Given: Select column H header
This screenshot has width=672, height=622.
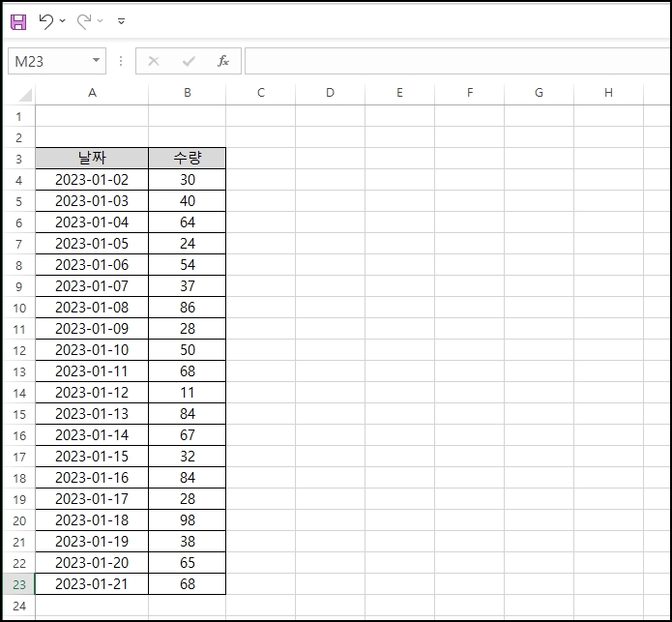Looking at the screenshot, I should (x=608, y=93).
